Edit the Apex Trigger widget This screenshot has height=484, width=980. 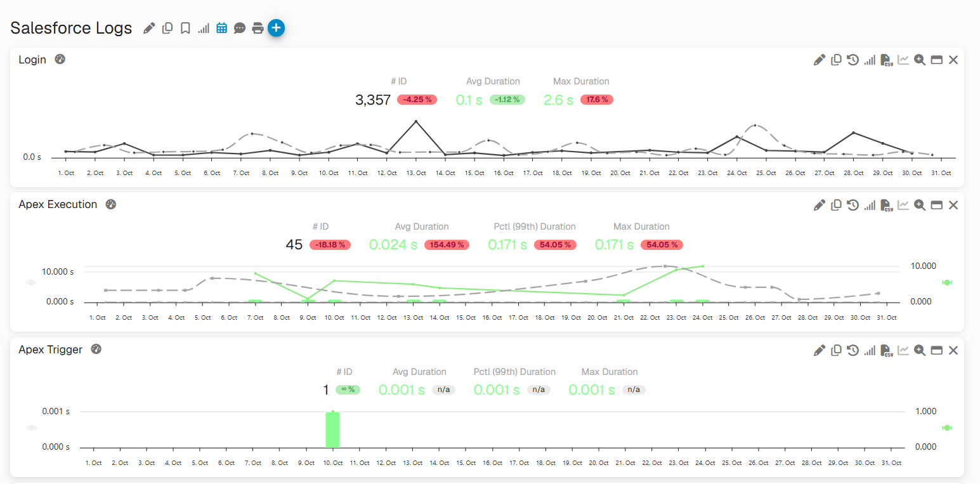coord(820,350)
